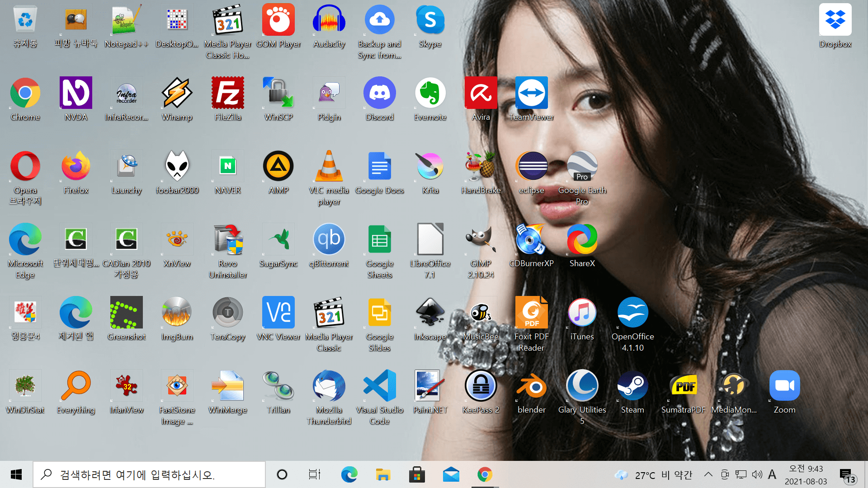The height and width of the screenshot is (488, 868).
Task: Open the Windows Start menu
Action: [16, 474]
